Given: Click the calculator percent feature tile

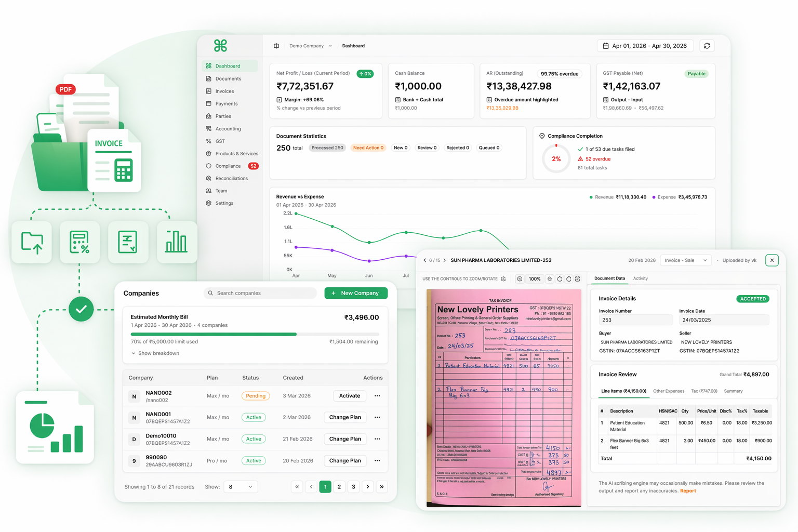Looking at the screenshot, I should pos(79,242).
